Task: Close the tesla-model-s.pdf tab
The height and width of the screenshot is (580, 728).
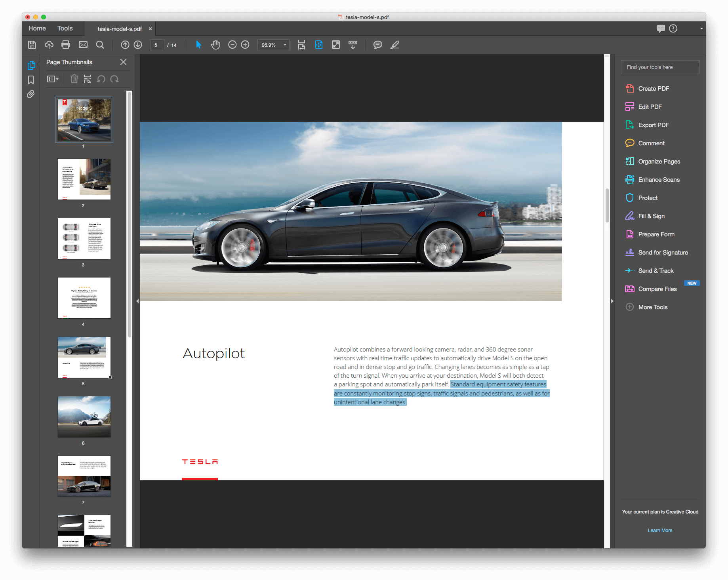Action: 150,29
